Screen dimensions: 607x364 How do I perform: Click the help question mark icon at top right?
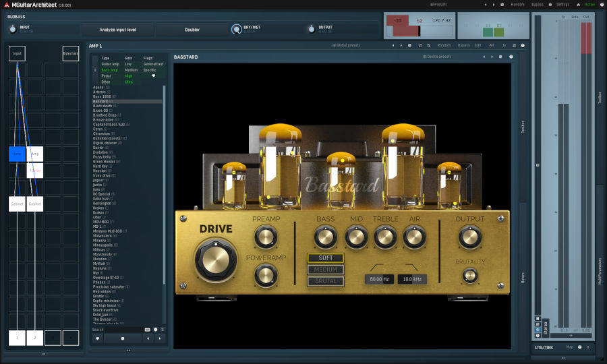click(602, 4)
